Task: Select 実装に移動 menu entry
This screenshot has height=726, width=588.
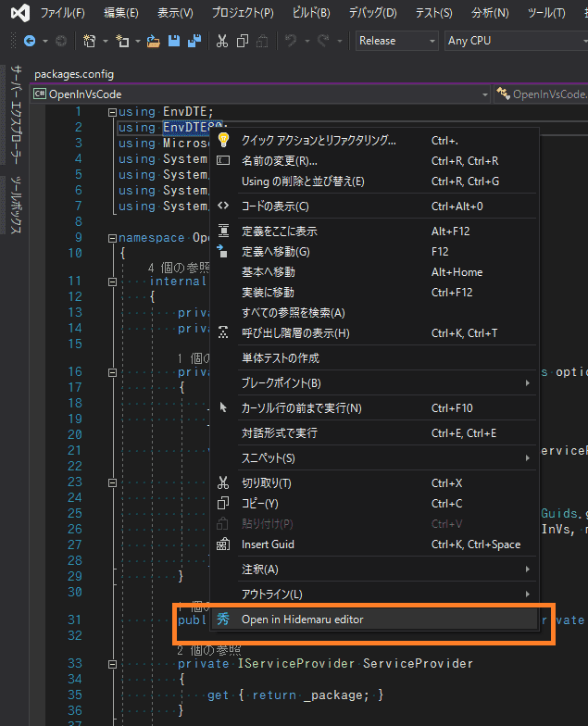Action: pos(374,293)
